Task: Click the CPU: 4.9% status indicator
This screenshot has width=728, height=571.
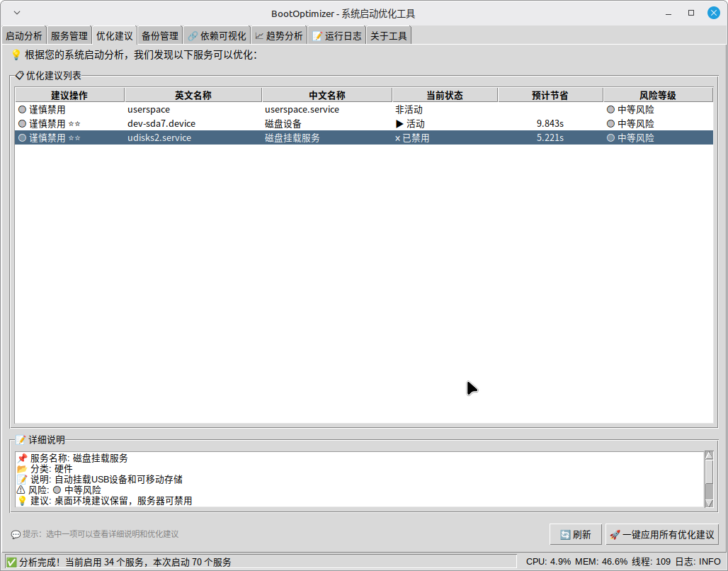Action: coord(548,562)
